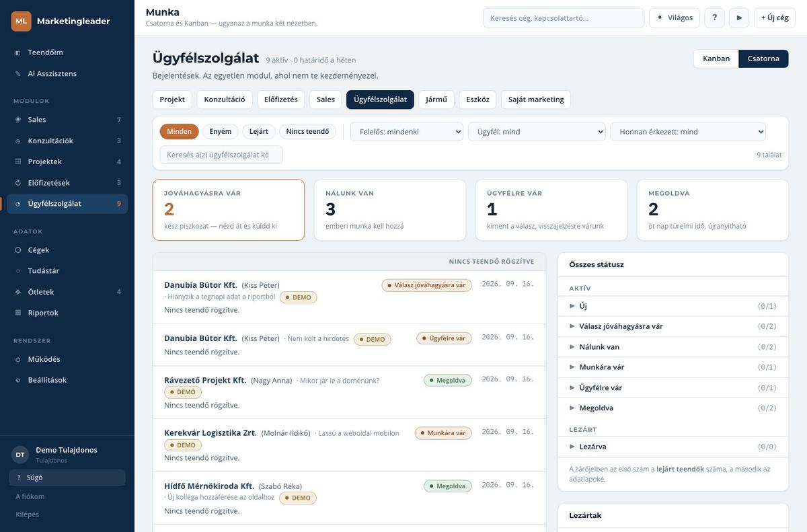Screen dimensions: 807x532
Task: Click the Ötletek sidebar icon
Action: 18,292
